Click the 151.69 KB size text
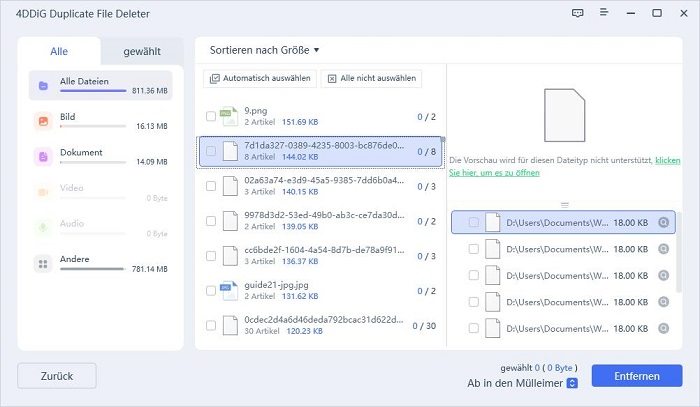 pyautogui.click(x=300, y=122)
